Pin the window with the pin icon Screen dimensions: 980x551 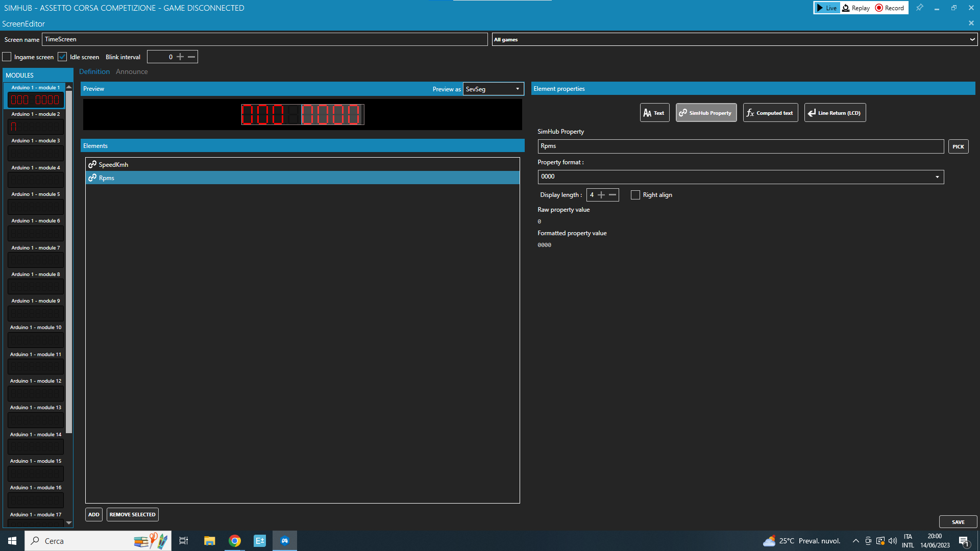pyautogui.click(x=919, y=8)
